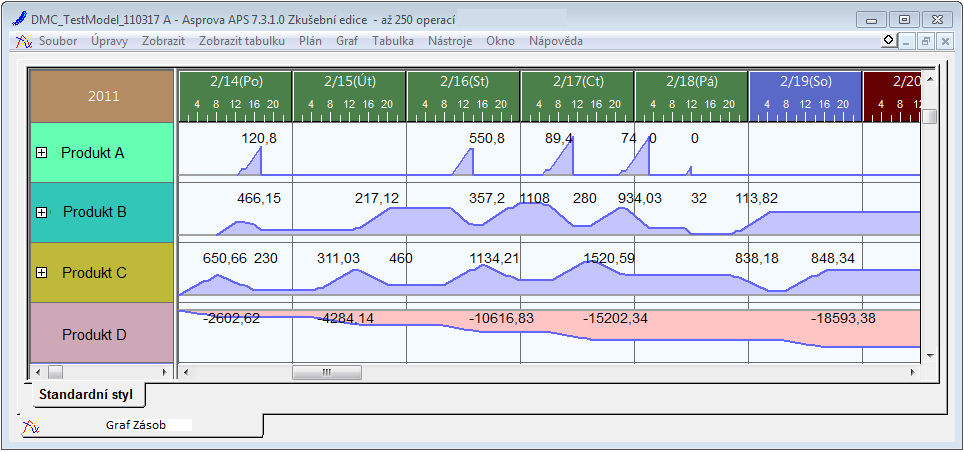The width and height of the screenshot is (964, 452).
Task: Click the Asprova chart icon in menu bar
Action: (x=23, y=41)
